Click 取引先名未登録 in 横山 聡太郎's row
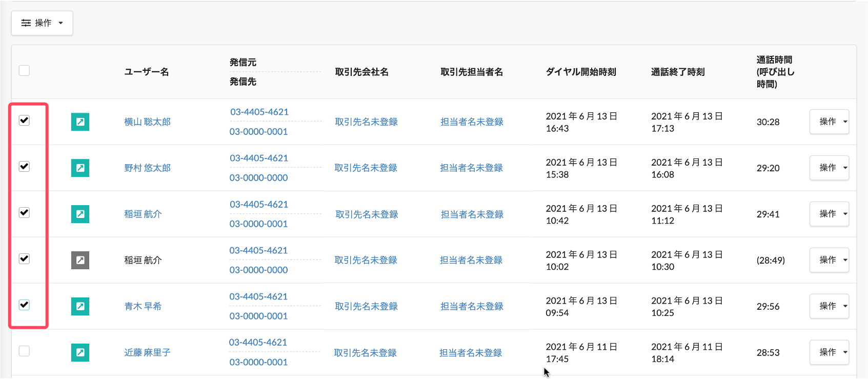This screenshot has width=868, height=379. point(366,122)
